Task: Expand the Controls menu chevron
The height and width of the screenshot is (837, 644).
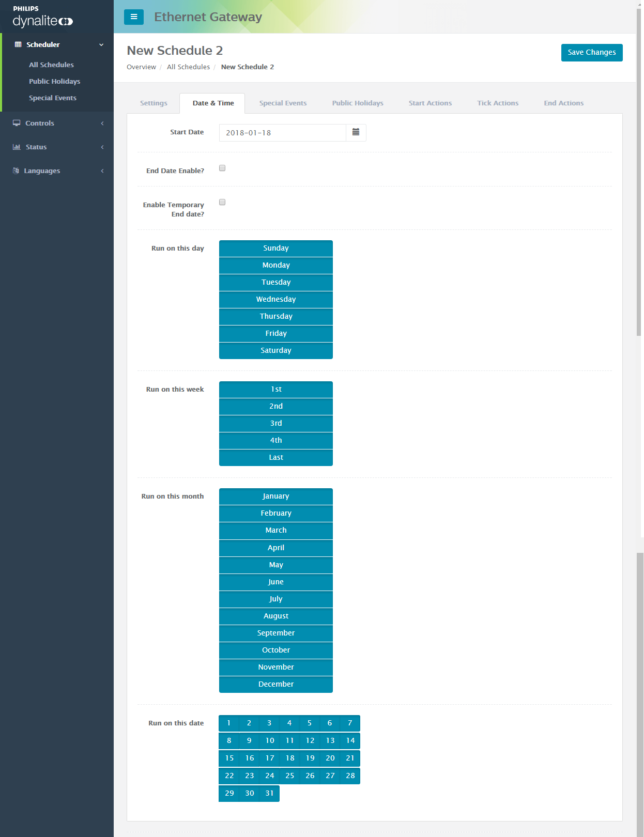Action: 102,123
